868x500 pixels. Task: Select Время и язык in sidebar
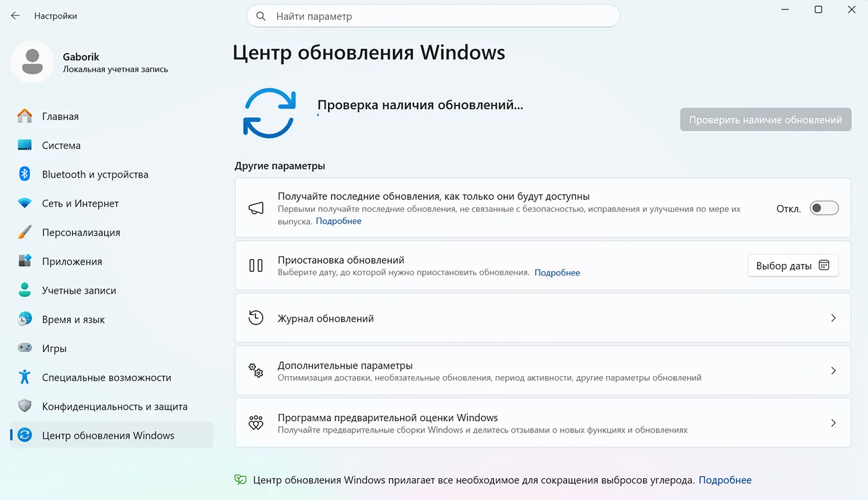click(x=112, y=320)
